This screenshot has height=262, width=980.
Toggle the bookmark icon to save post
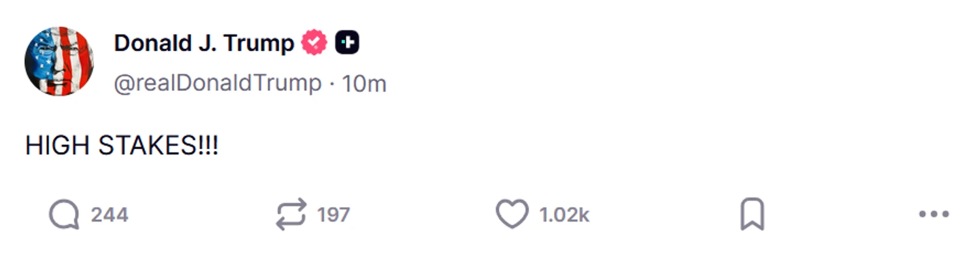click(752, 214)
